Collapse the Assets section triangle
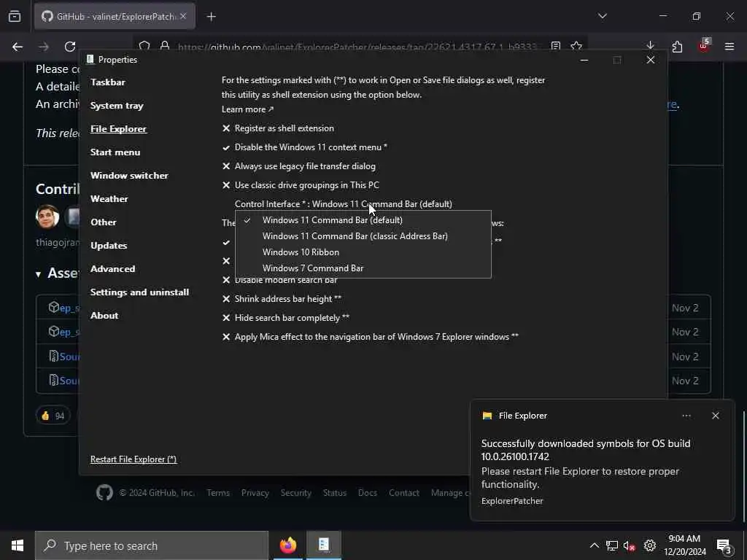Screen dimensions: 747x560 pos(38,274)
